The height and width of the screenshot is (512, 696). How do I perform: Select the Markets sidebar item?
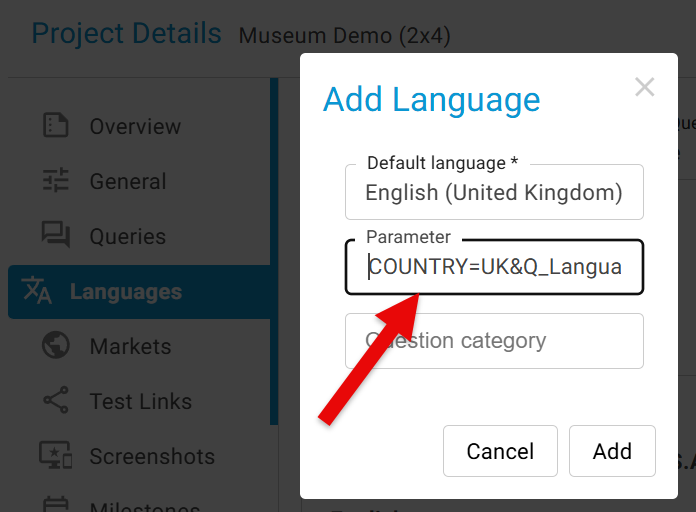131,347
